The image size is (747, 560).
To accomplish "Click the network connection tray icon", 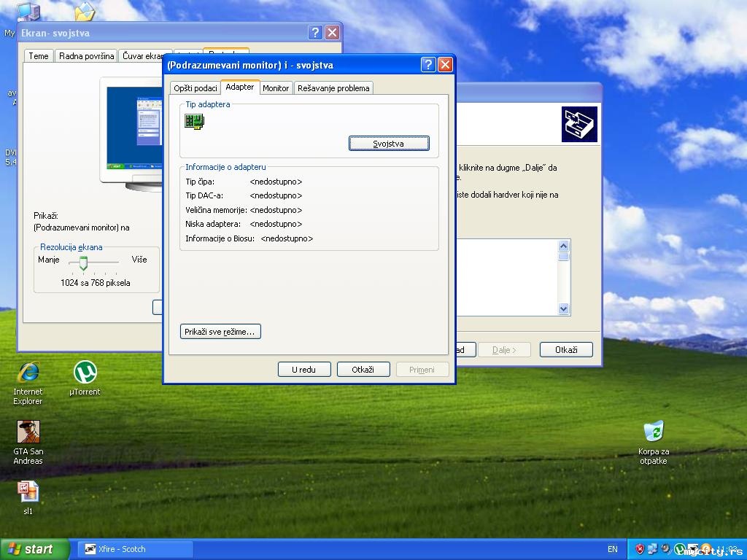I will (x=653, y=549).
